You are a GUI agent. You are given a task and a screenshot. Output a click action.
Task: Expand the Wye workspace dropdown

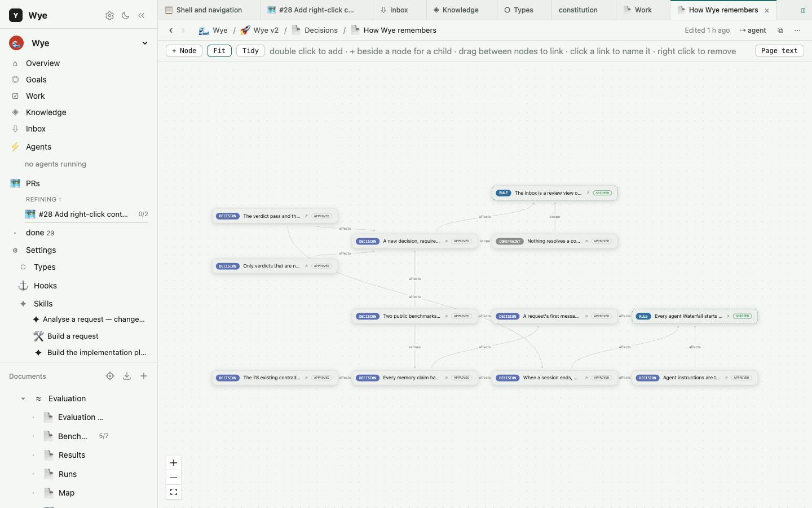(144, 43)
